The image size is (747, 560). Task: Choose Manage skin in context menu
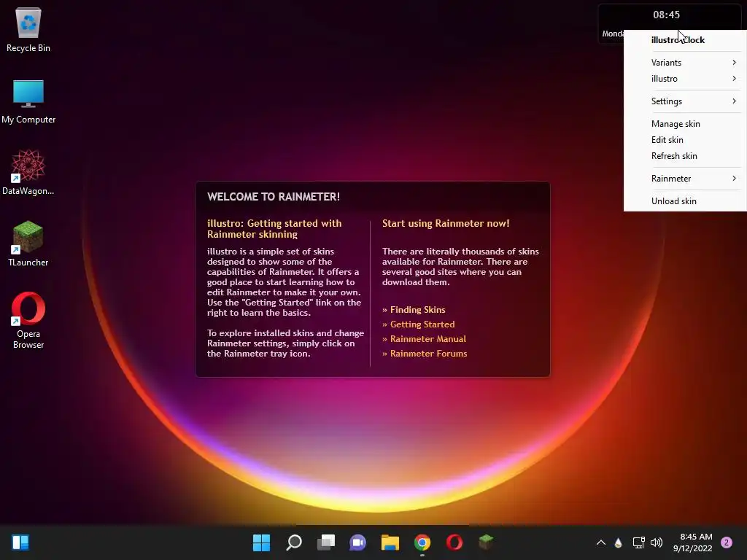[685, 124]
